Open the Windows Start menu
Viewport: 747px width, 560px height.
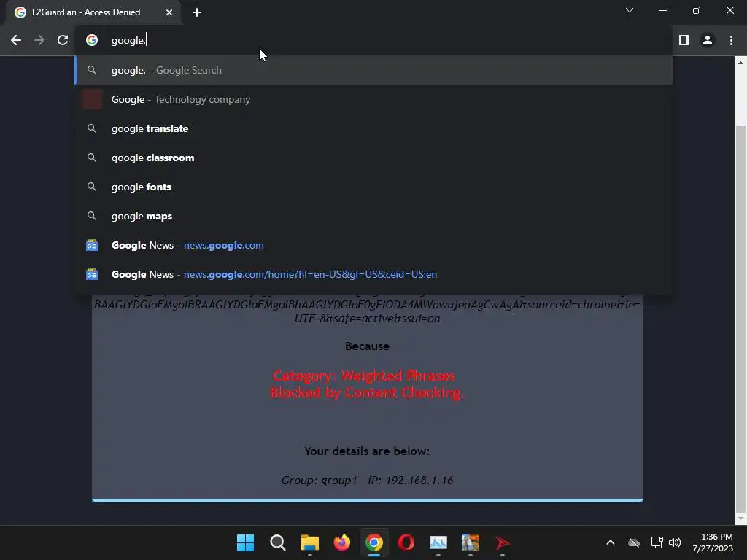tap(245, 542)
